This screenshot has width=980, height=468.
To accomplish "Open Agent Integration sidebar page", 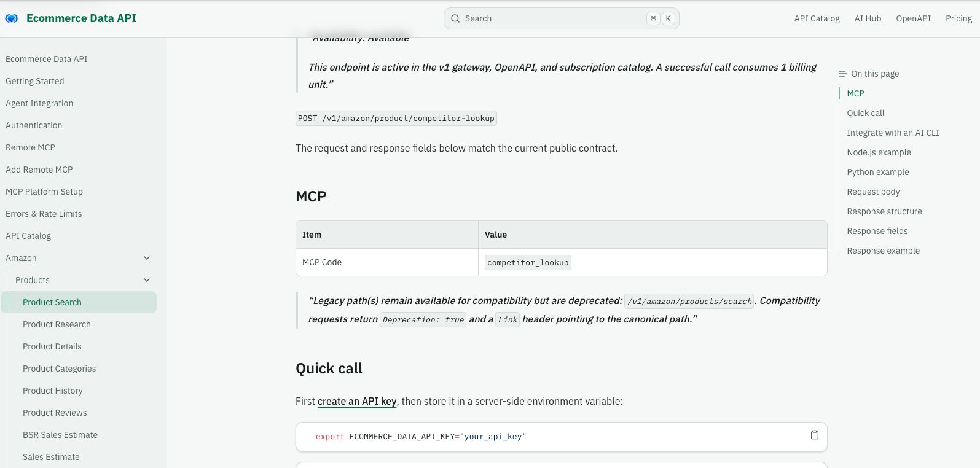I will click(x=39, y=103).
